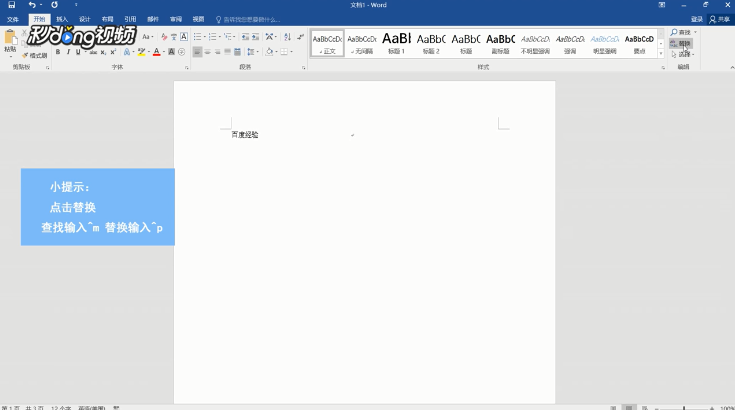Open the Paragraph dialog launcher

coord(304,68)
